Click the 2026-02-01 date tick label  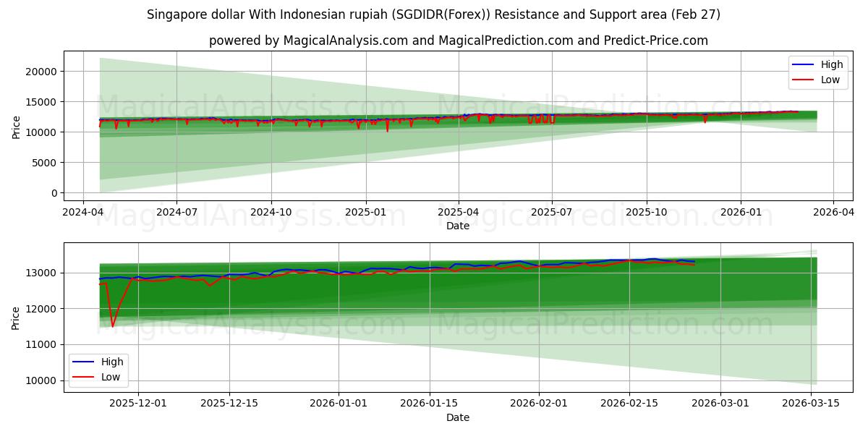(540, 403)
